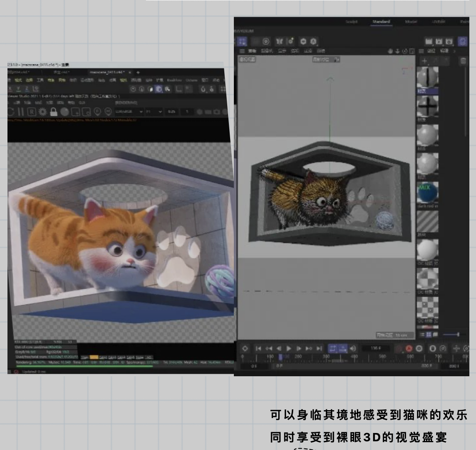Screen dimensions: 476x450
Task: Open the material manager hamburger menu
Action: [x=421, y=51]
